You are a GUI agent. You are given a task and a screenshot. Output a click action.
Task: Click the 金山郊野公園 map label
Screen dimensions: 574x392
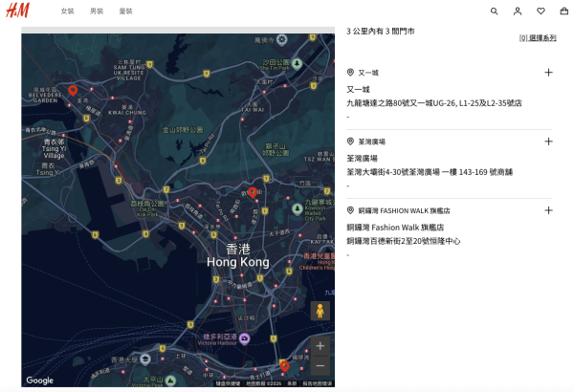point(183,130)
